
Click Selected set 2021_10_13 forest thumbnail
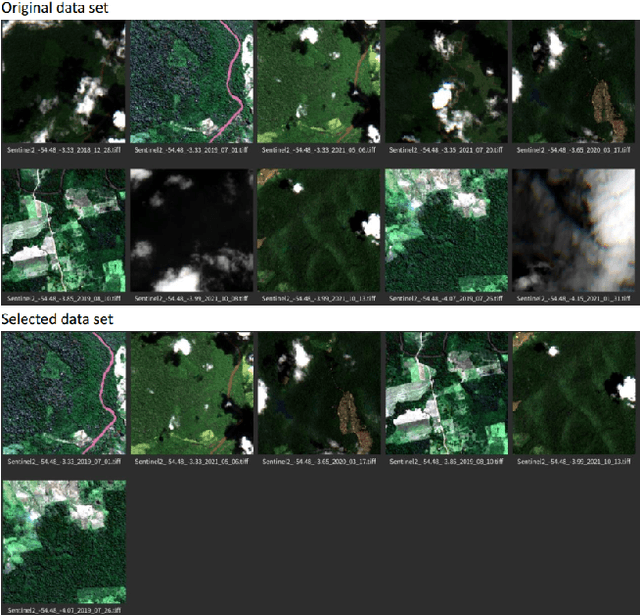coord(574,394)
